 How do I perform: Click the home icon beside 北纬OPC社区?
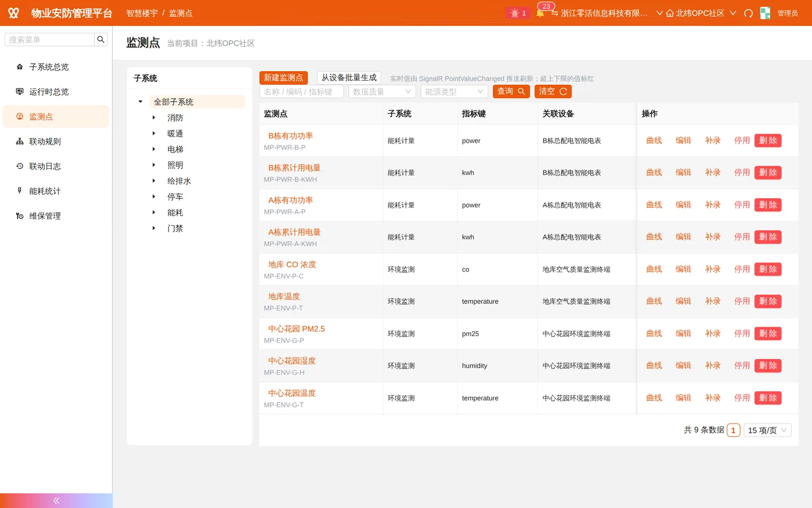click(670, 13)
